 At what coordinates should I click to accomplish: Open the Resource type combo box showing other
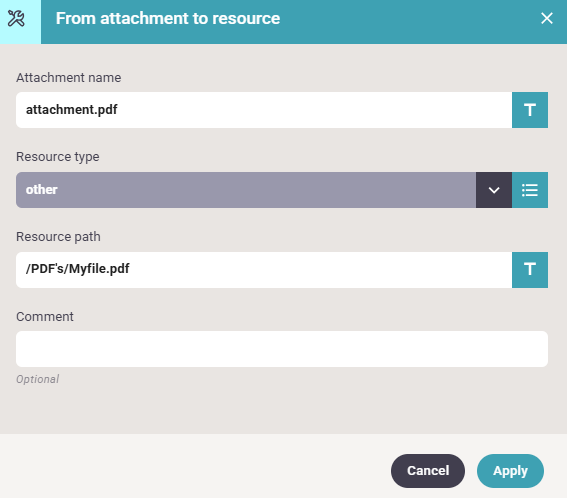pyautogui.click(x=246, y=190)
